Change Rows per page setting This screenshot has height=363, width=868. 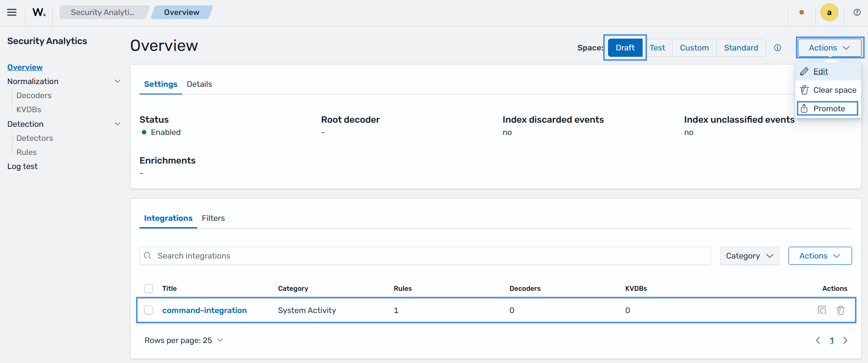(x=184, y=340)
